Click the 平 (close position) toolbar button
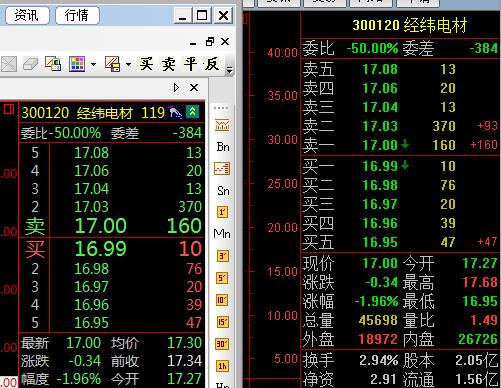 pos(190,64)
